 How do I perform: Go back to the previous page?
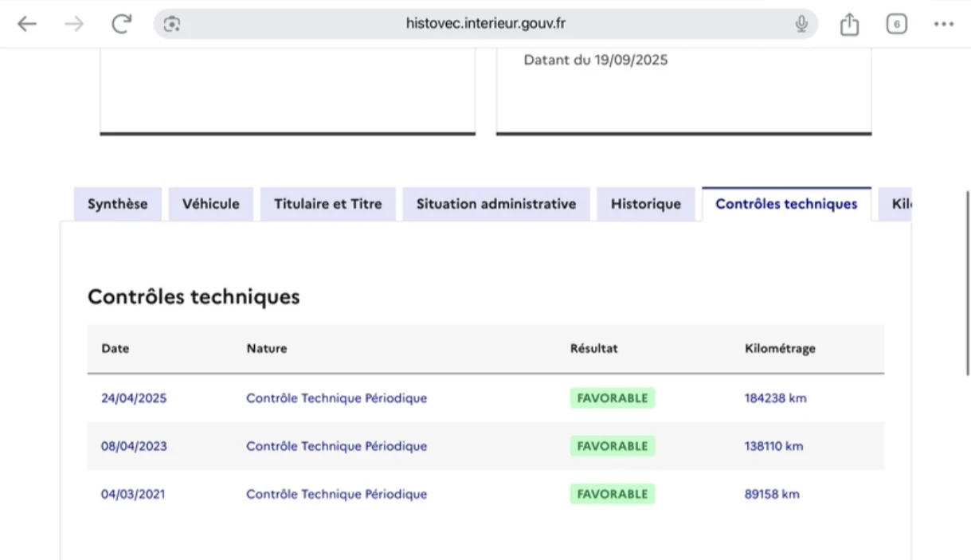pyautogui.click(x=27, y=24)
